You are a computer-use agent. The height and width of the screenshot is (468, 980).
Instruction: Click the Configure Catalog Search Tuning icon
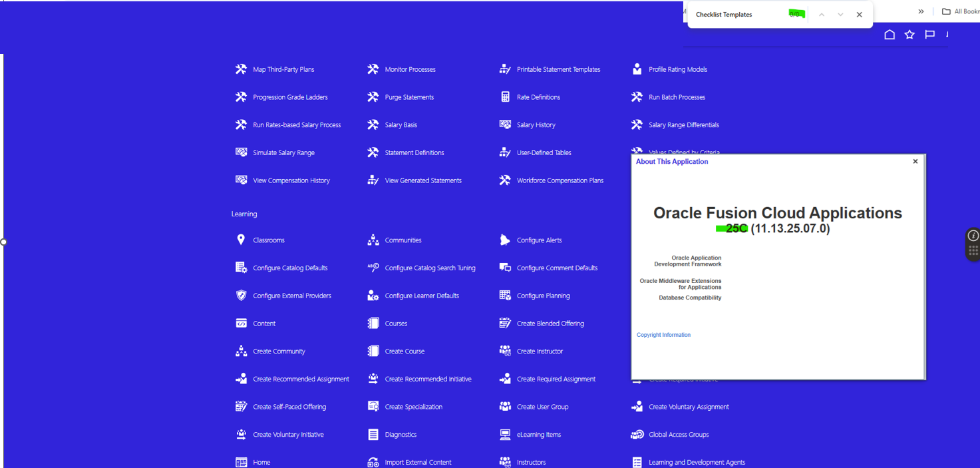point(373,268)
